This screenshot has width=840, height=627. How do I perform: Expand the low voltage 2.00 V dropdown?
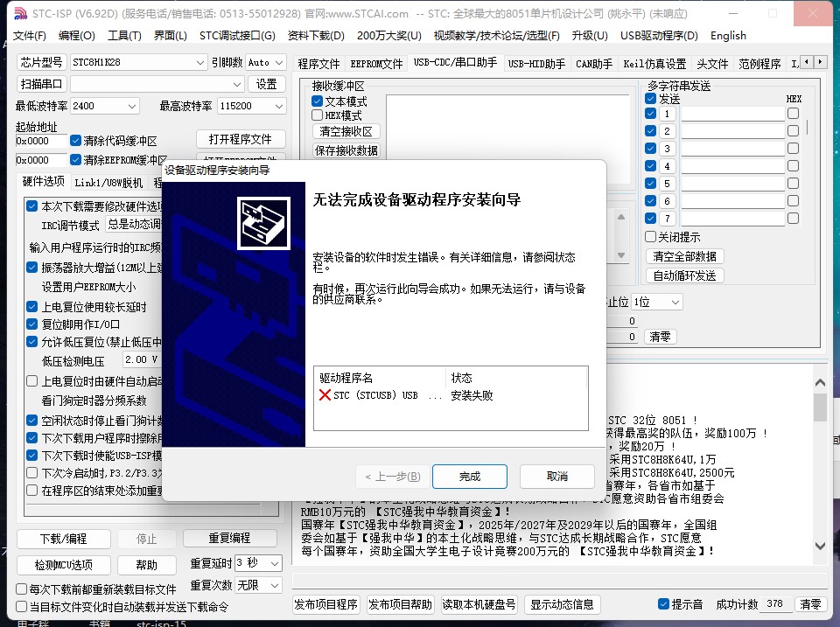tap(142, 359)
